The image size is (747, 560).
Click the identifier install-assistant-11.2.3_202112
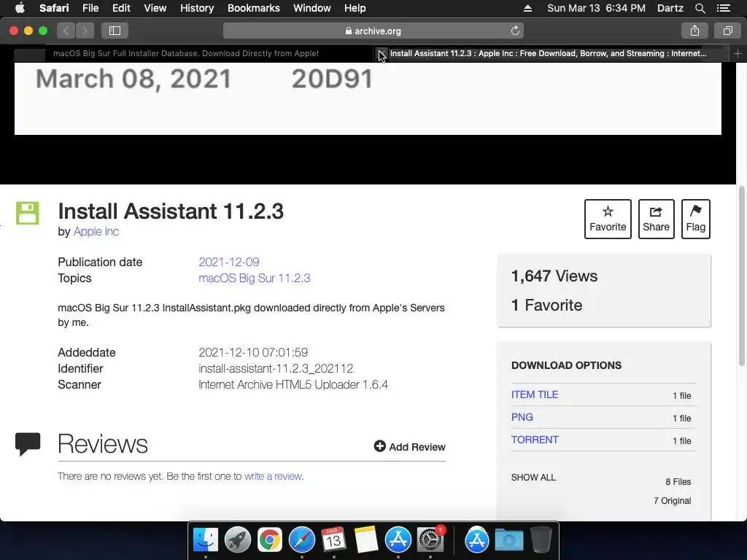coord(275,368)
